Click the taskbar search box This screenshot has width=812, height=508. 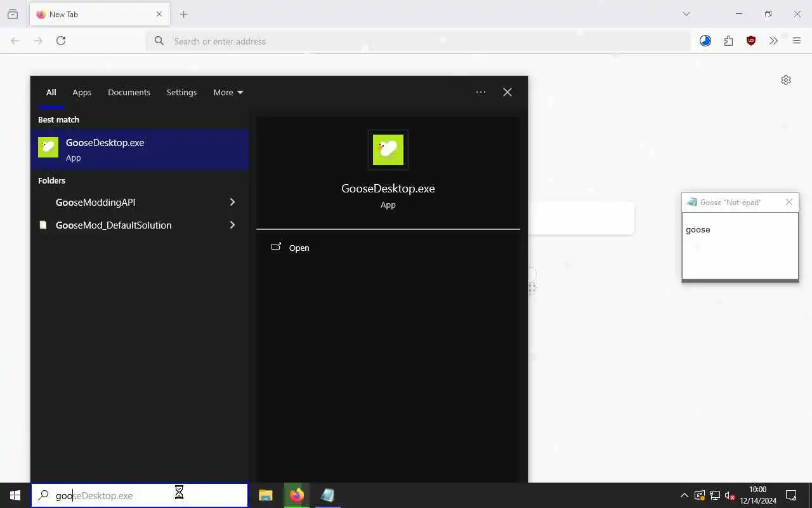[140, 495]
